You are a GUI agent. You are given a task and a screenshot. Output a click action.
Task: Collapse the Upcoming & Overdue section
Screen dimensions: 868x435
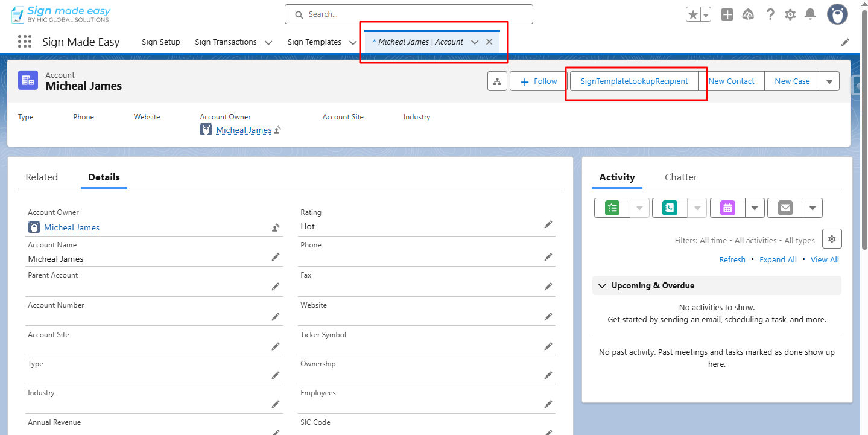tap(601, 285)
